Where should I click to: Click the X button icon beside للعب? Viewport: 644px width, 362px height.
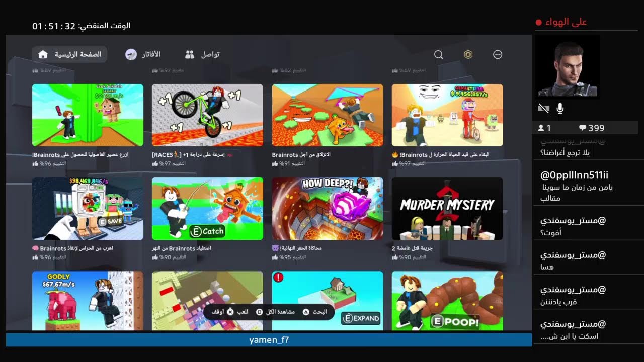[230, 312]
